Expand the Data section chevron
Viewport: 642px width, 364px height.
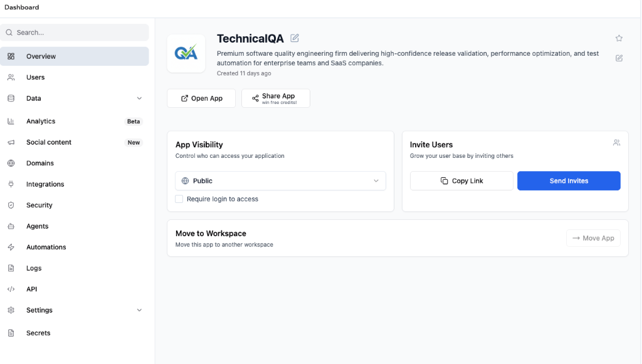[139, 98]
